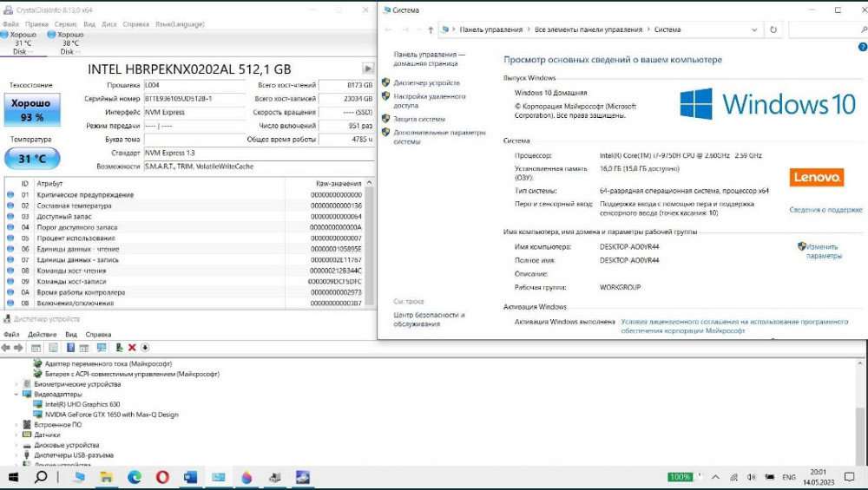Open File Explorer from the taskbar
868x490 pixels.
[106, 477]
